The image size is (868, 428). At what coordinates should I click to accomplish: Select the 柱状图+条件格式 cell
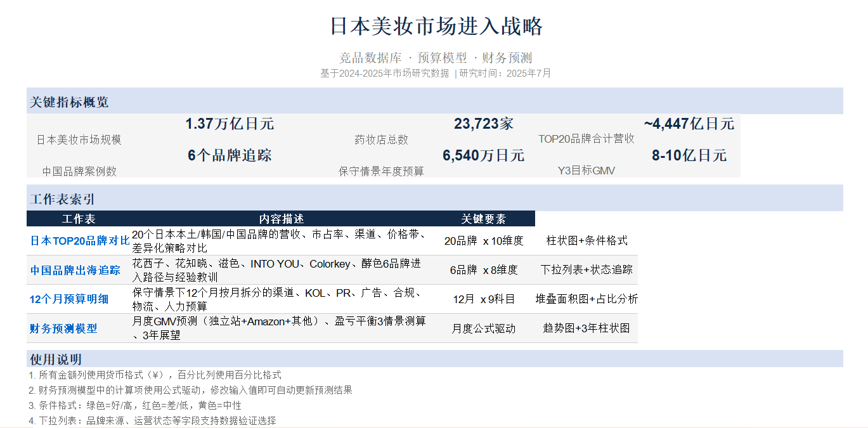click(586, 241)
